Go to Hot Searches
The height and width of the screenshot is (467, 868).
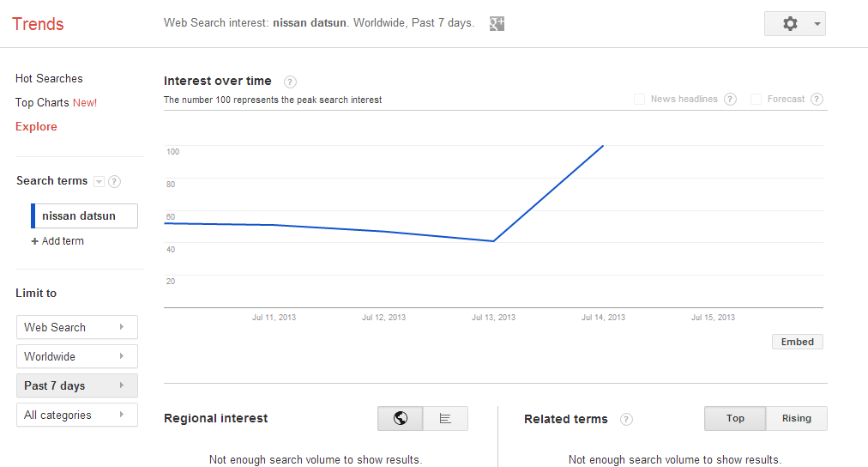tap(49, 79)
